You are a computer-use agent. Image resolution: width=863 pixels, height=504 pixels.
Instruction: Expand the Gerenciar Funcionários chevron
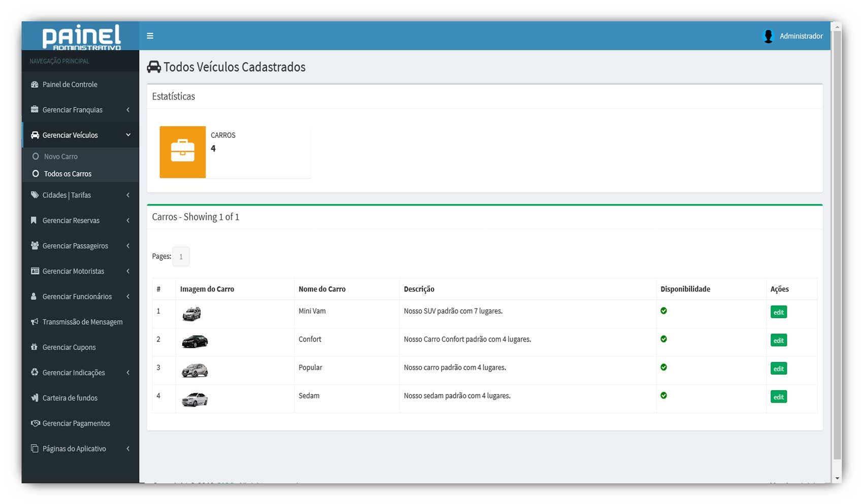(x=128, y=296)
